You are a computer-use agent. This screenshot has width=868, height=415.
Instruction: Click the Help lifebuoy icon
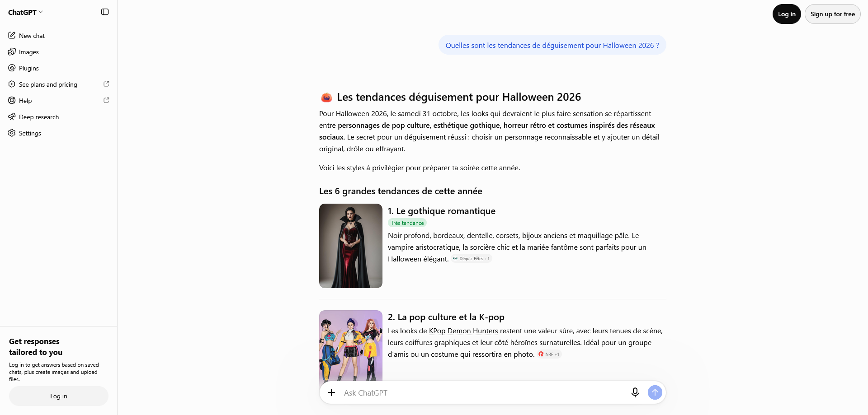tap(12, 100)
